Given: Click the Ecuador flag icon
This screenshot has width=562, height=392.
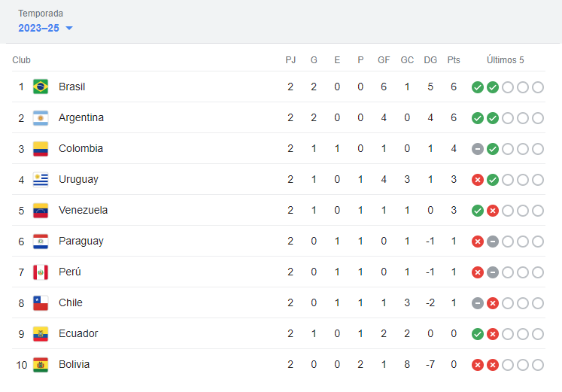Looking at the screenshot, I should 41,333.
